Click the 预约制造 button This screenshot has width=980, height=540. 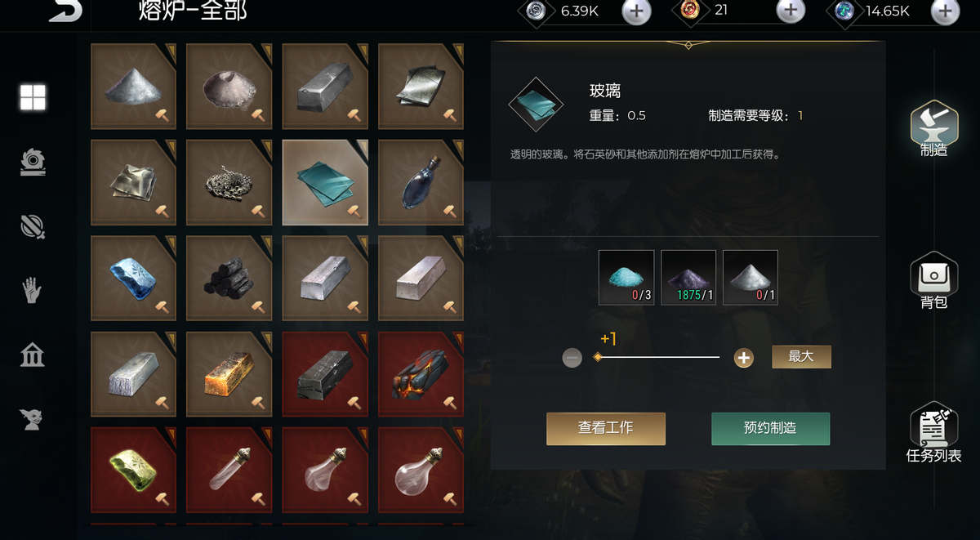[770, 428]
